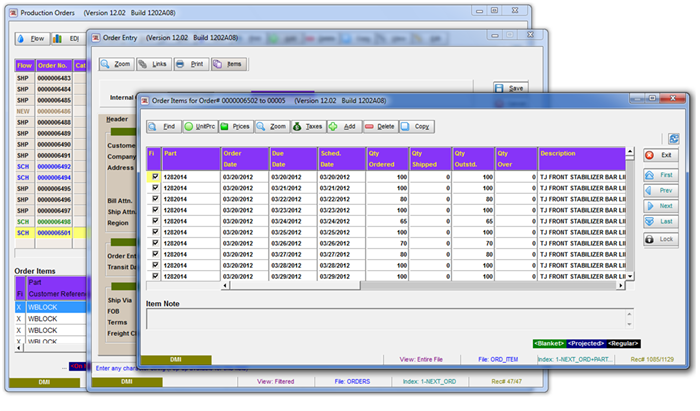
Task: Click the green Blanket legend swatch
Action: click(x=550, y=344)
